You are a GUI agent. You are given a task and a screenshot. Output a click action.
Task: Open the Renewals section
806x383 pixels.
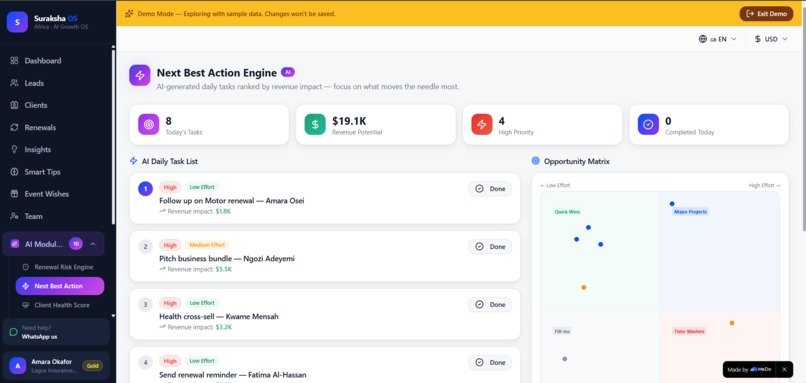click(40, 127)
